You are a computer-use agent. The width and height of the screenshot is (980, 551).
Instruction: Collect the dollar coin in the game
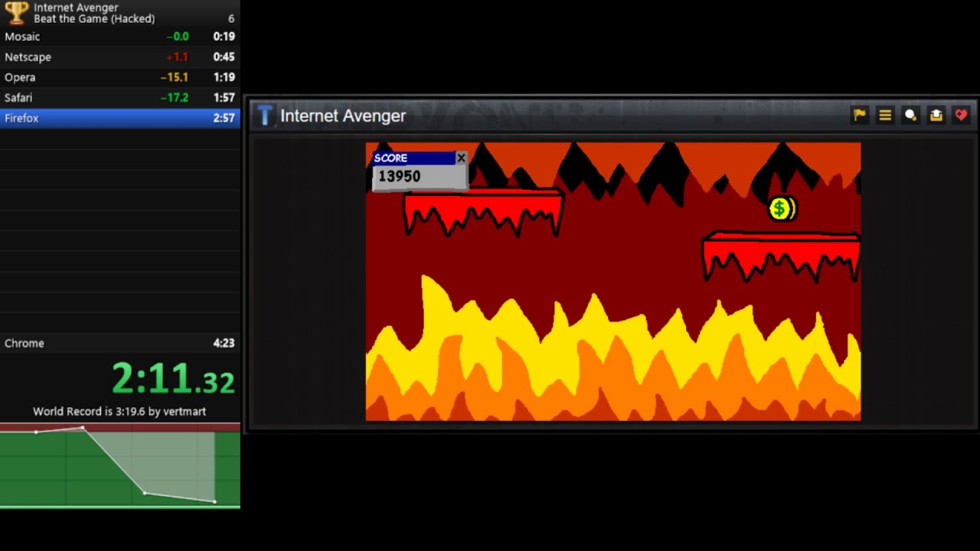[x=782, y=209]
